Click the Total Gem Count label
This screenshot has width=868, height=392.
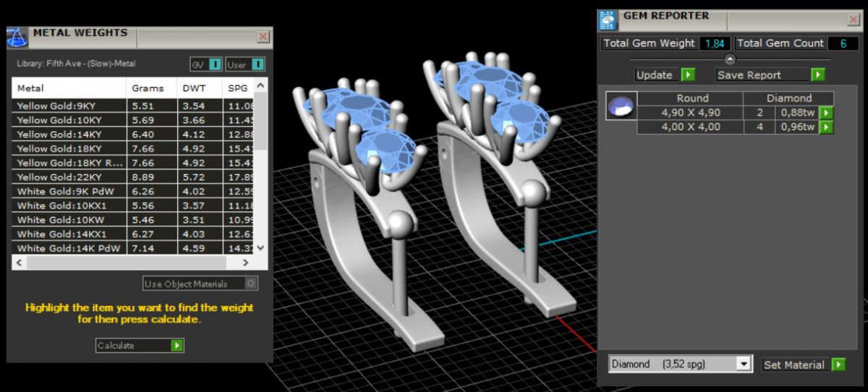pyautogui.click(x=780, y=43)
